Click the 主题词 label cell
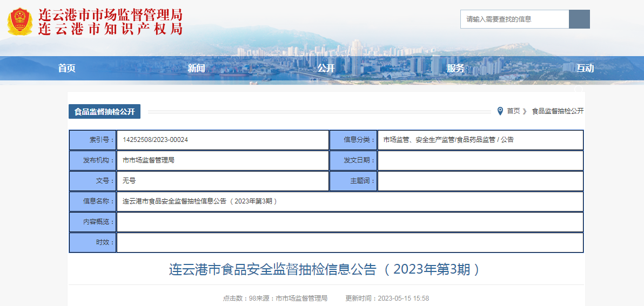Image resolution: width=644 pixels, height=306 pixels. click(x=354, y=181)
